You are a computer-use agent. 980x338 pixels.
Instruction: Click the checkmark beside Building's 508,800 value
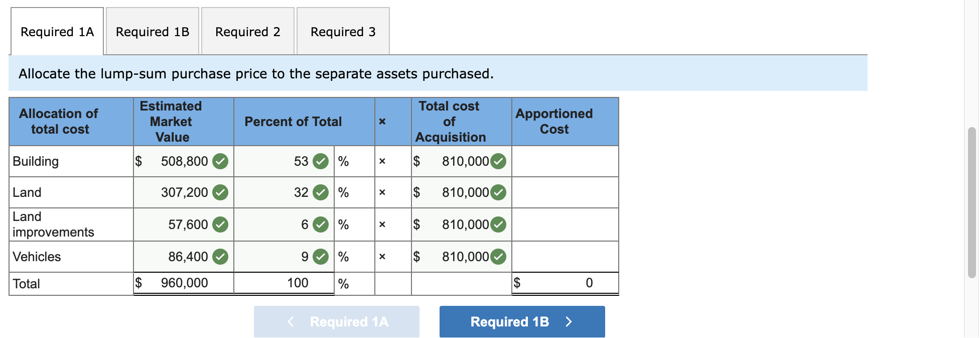[220, 161]
